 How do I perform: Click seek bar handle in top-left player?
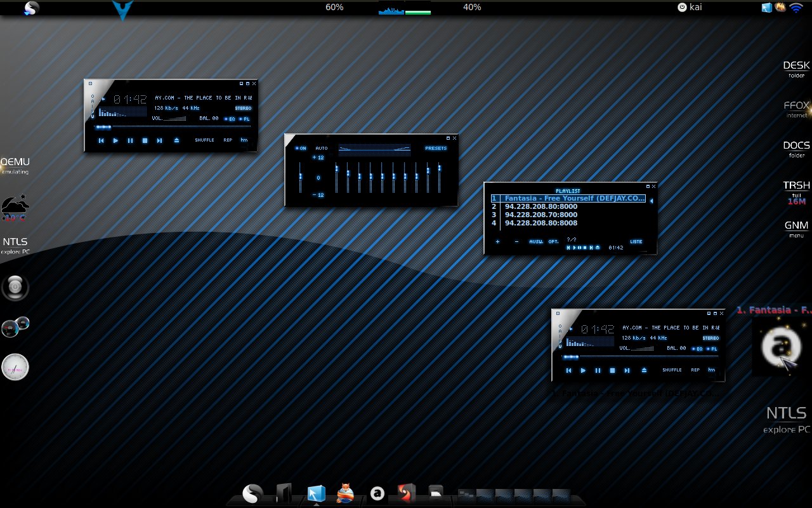[x=103, y=128]
